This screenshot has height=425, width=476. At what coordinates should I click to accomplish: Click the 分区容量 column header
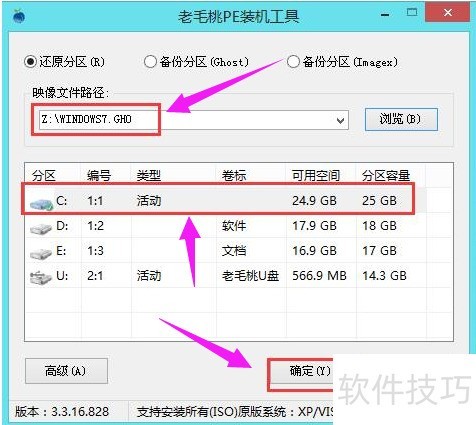(386, 175)
